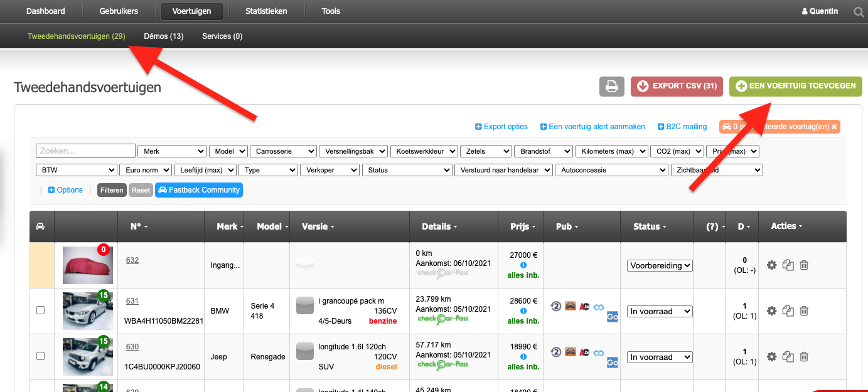
Task: Open the Quentin user menu
Action: click(820, 11)
